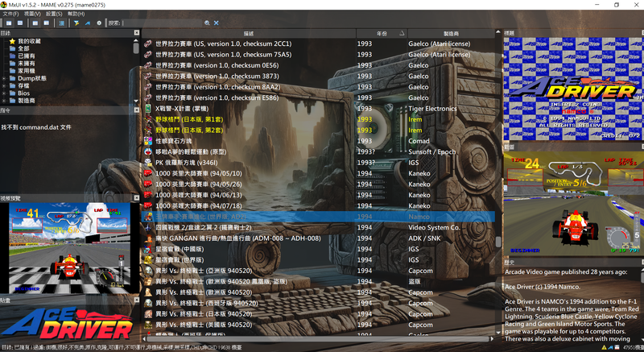Screen dimensions: 644x352
Task: Select 野球格鬥 (日本版, 第2套) entry
Action: 189,130
